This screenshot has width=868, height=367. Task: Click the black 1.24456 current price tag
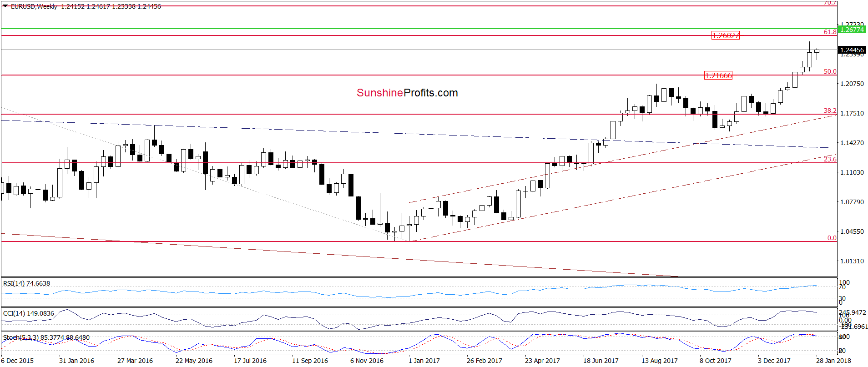tap(852, 50)
